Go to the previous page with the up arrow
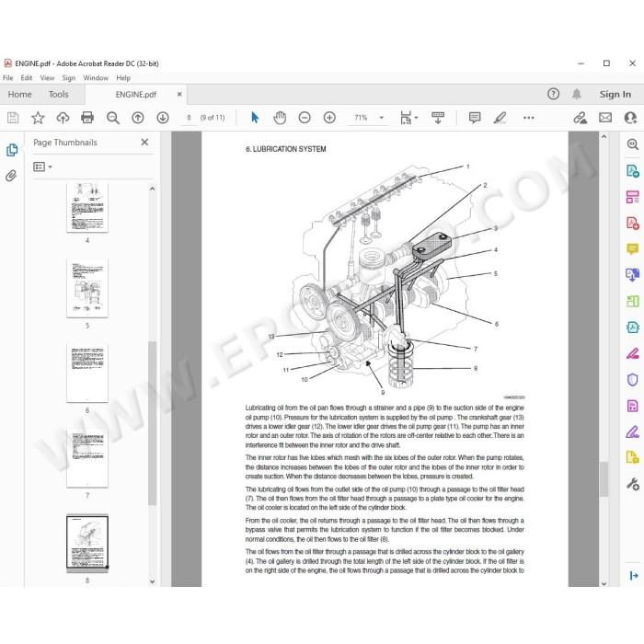The height and width of the screenshot is (644, 644). [x=138, y=118]
